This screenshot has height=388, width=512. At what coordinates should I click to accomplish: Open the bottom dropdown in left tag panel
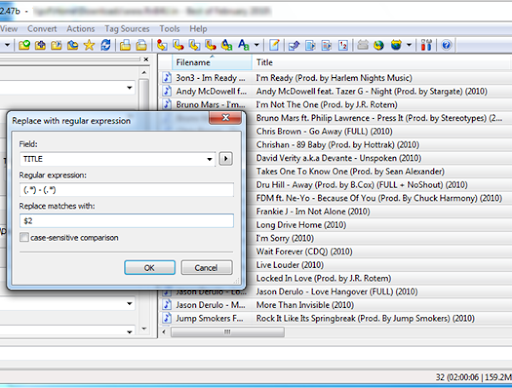click(x=130, y=332)
